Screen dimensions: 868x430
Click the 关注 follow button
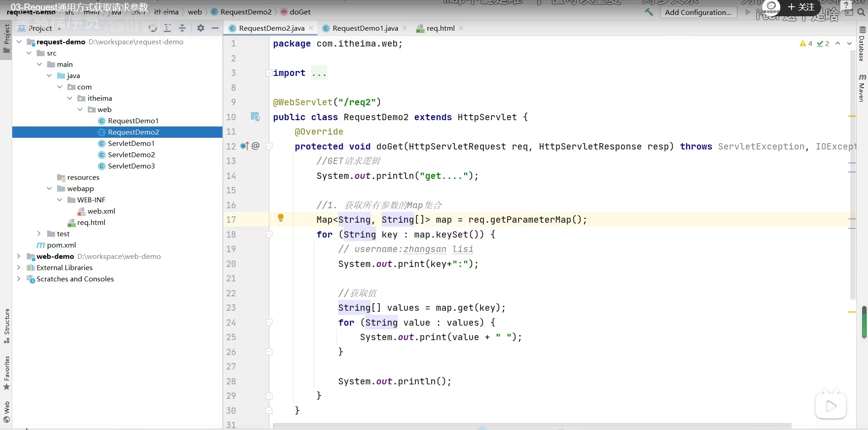[x=801, y=7]
